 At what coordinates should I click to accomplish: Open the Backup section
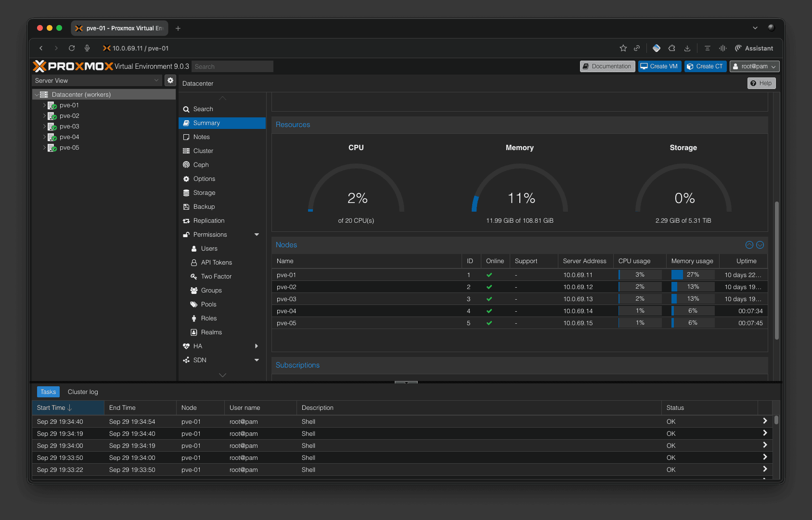pyautogui.click(x=222, y=207)
